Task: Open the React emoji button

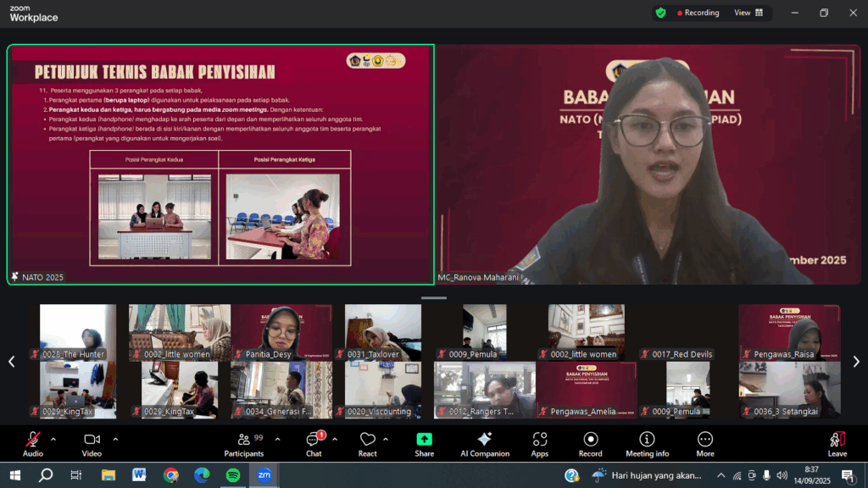Action: [x=367, y=442]
